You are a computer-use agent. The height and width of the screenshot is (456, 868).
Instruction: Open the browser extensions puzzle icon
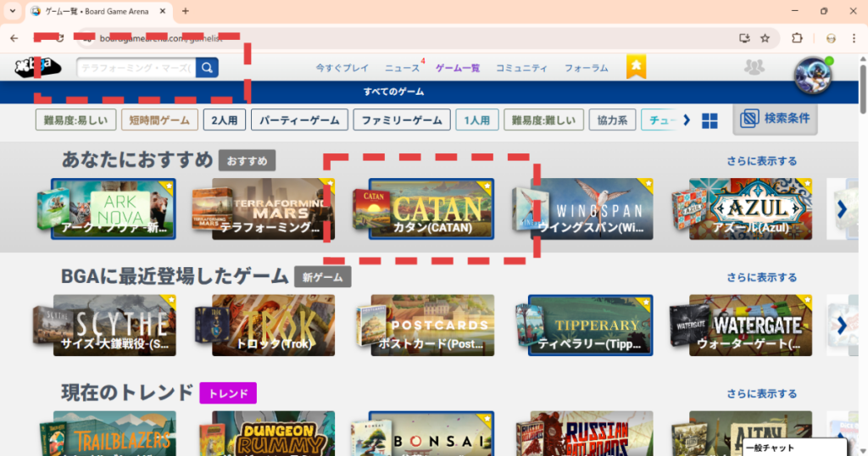pyautogui.click(x=797, y=38)
